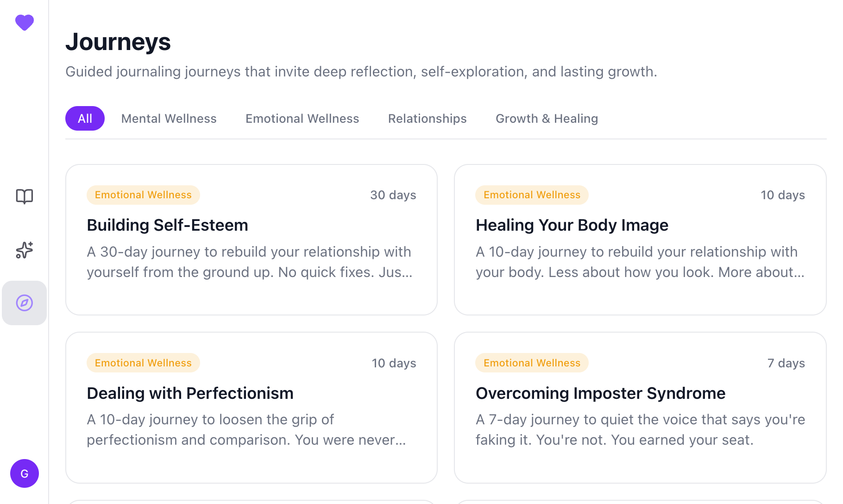Switch to Mental Wellness tab

coord(169,119)
